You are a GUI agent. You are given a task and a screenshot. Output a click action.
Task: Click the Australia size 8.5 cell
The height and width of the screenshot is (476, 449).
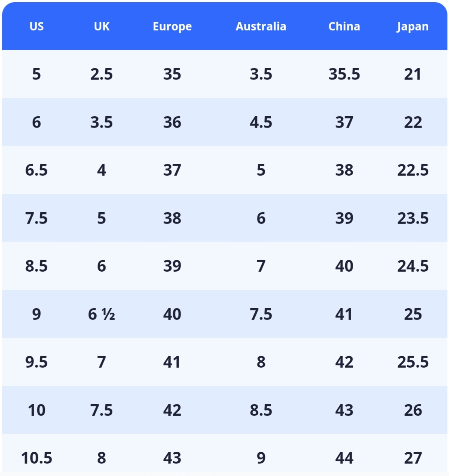tap(261, 410)
